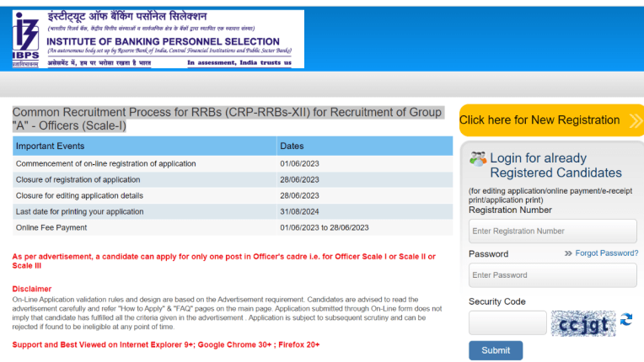Click the Login for already Registered Candidates heading

[555, 165]
